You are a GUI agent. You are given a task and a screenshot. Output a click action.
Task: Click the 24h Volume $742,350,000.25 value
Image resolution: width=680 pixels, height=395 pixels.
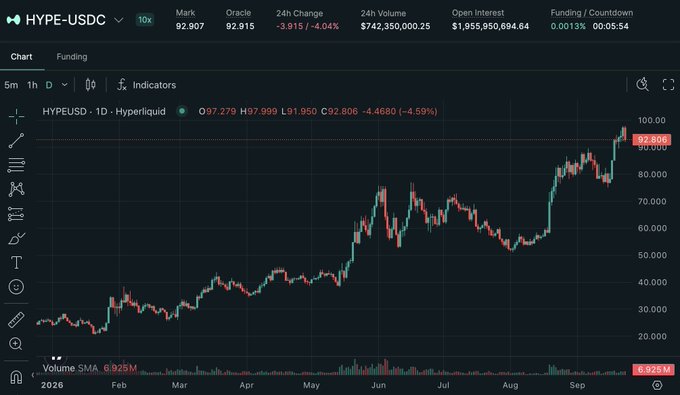tap(395, 26)
